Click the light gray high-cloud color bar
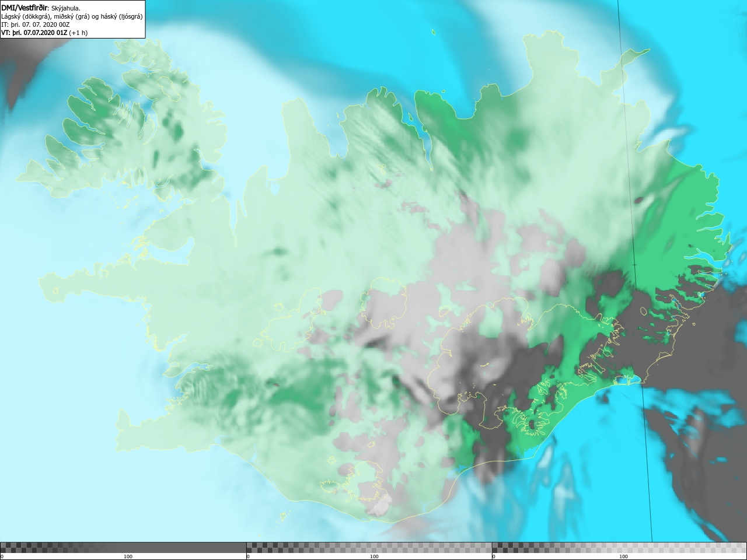The height and width of the screenshot is (560, 747). point(619,548)
